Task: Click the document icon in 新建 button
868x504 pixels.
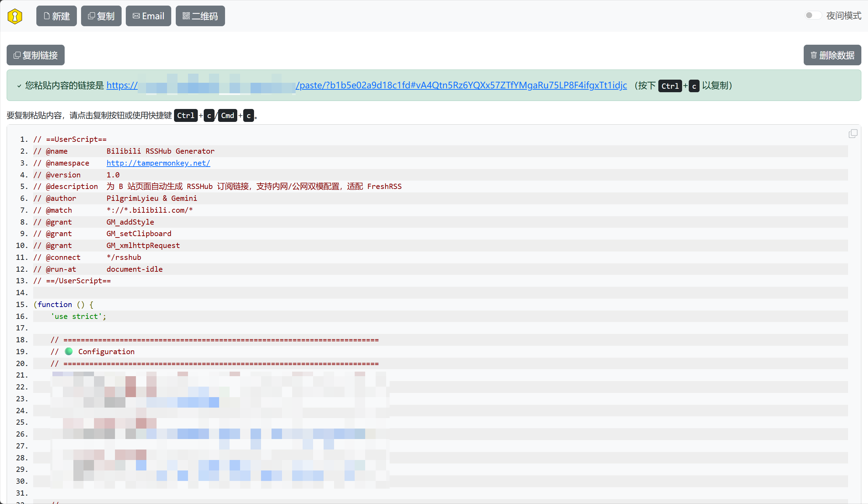Action: tap(46, 16)
